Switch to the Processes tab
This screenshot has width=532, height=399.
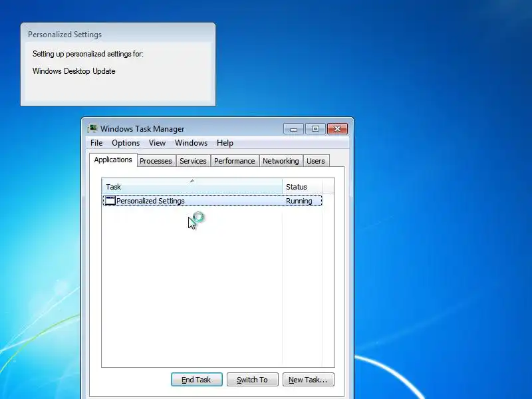(156, 161)
